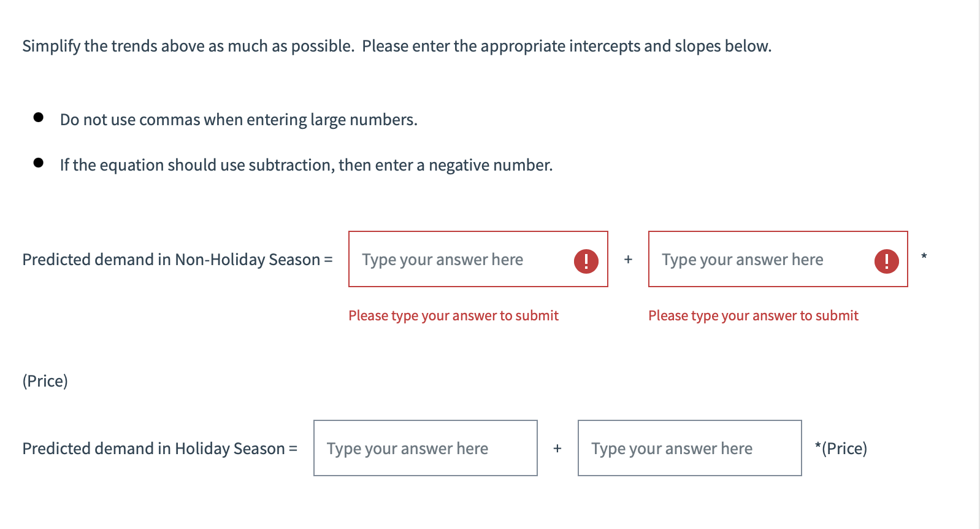Click plus sign between Holiday Season fields

[x=557, y=449]
